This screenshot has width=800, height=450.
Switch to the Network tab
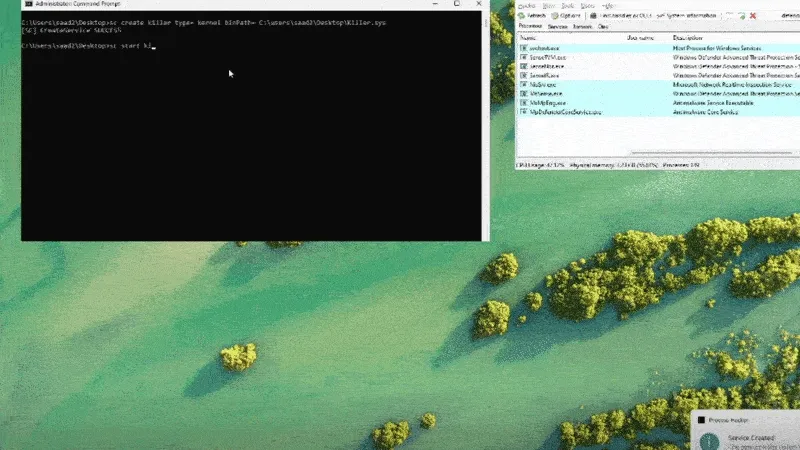[x=582, y=26]
